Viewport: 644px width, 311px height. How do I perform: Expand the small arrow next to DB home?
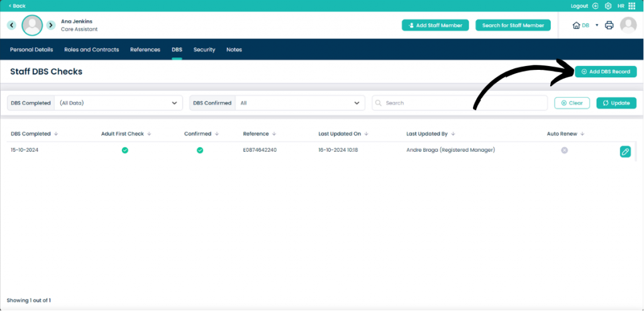click(x=597, y=26)
